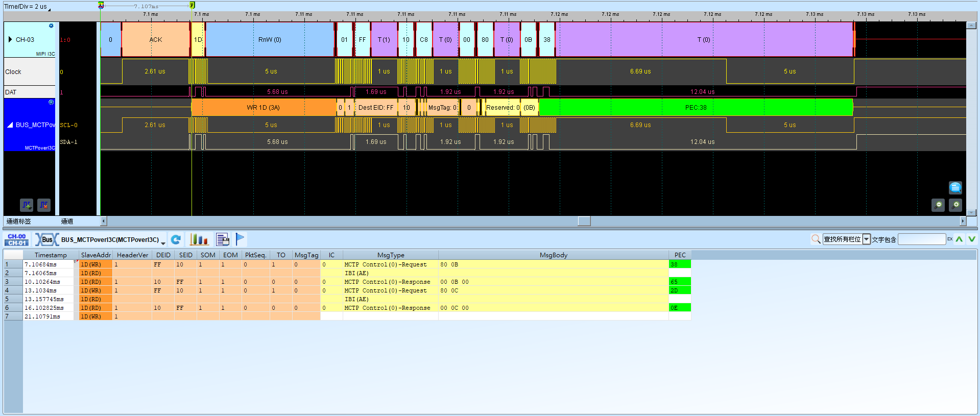This screenshot has width=980, height=416.
Task: Click the search text input field
Action: click(922, 239)
